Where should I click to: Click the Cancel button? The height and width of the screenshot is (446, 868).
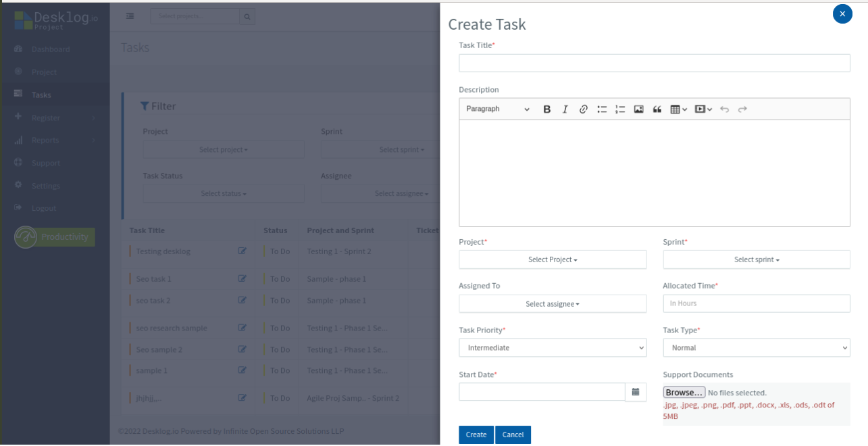click(x=513, y=435)
